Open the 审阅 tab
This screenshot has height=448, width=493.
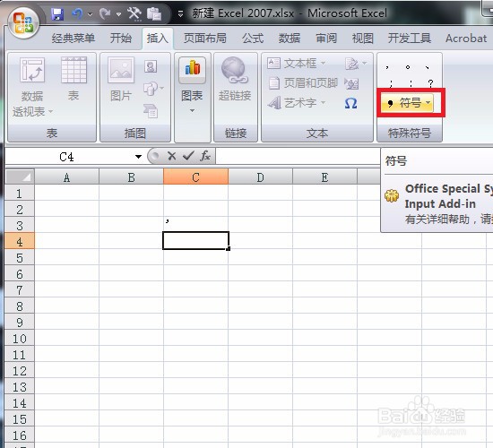coord(326,39)
